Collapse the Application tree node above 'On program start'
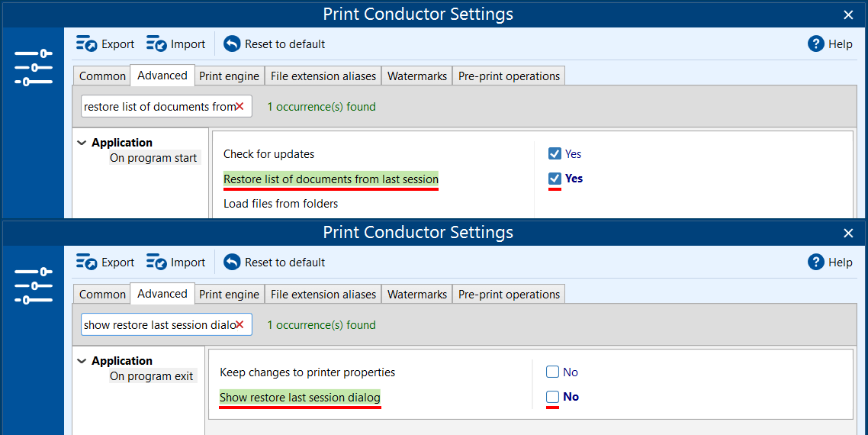868x435 pixels. 82,143
